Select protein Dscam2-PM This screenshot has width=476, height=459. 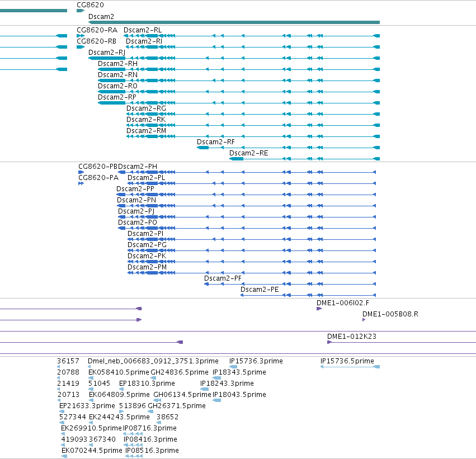147,268
